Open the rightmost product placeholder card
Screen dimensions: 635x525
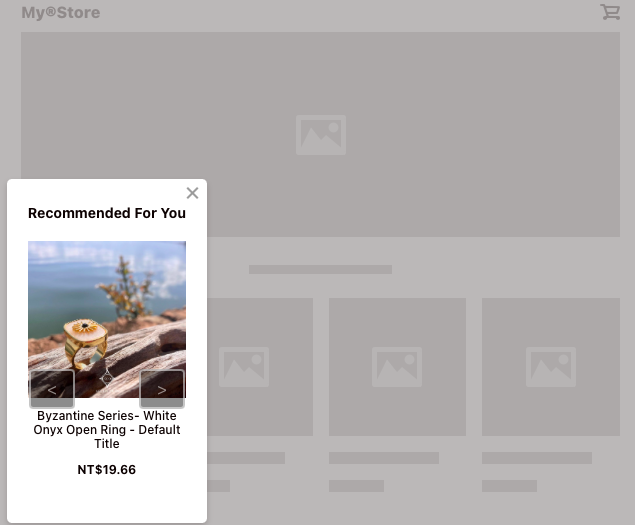point(551,367)
